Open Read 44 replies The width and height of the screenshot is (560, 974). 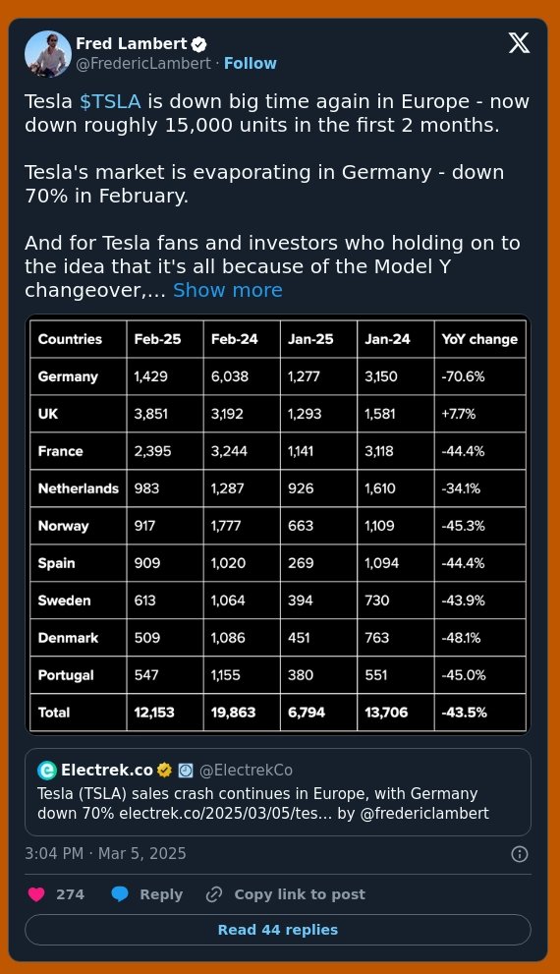[278, 930]
